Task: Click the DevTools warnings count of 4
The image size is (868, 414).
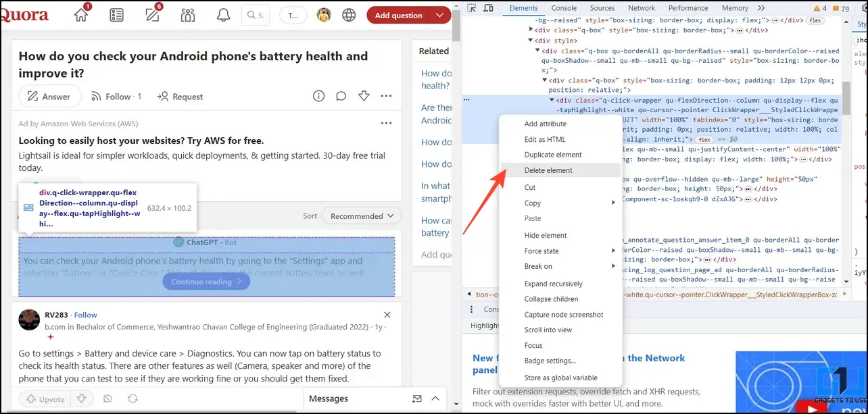Action: click(x=820, y=9)
